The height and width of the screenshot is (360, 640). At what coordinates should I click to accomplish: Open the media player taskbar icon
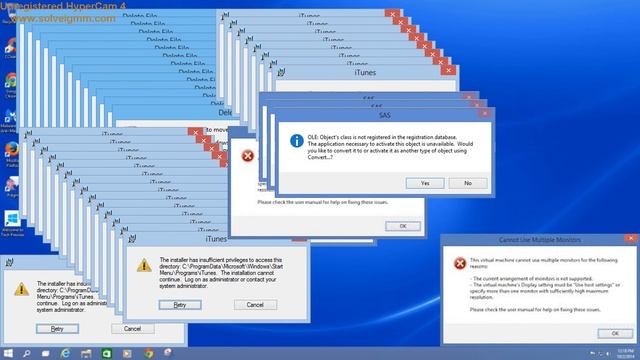[127, 353]
